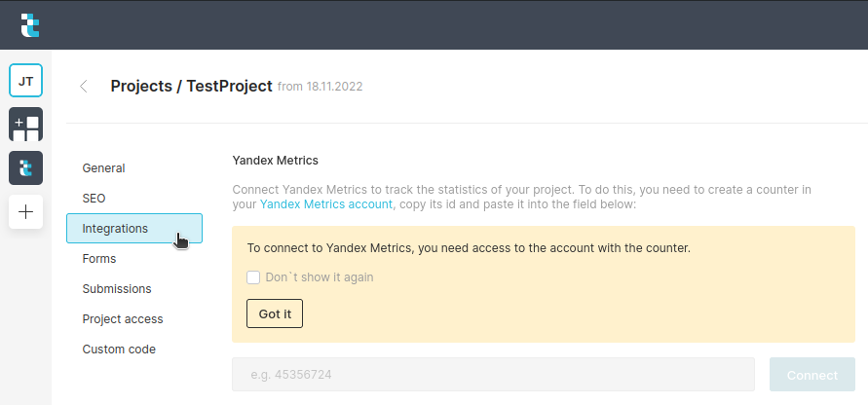This screenshot has width=868, height=405.
Task: Open the Forms section
Action: pos(99,258)
